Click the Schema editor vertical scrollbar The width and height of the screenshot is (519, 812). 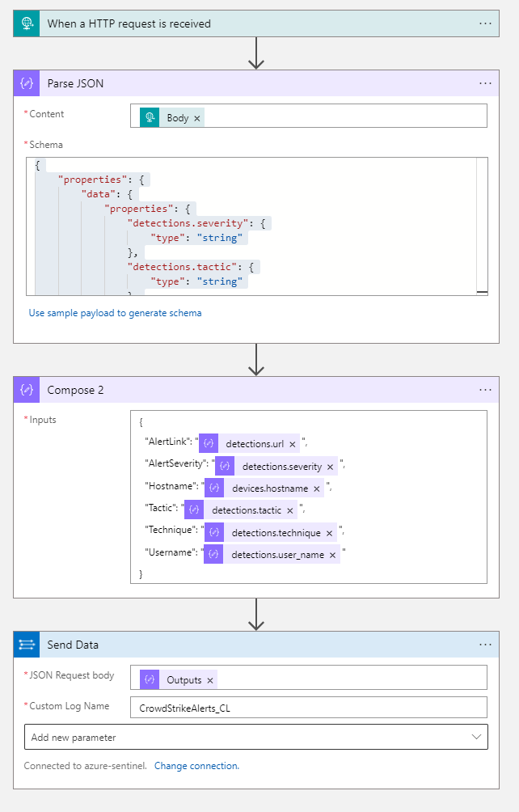482,226
